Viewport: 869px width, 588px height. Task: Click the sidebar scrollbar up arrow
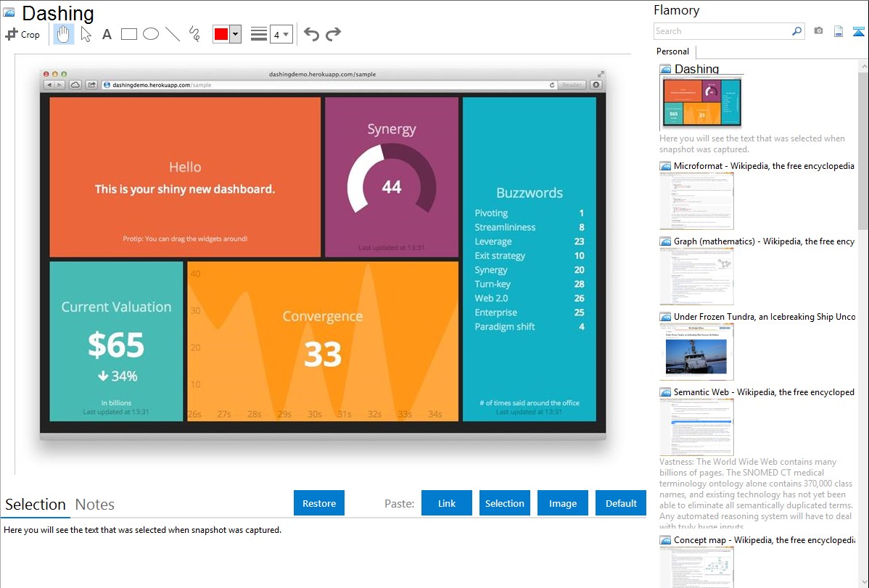pos(863,66)
